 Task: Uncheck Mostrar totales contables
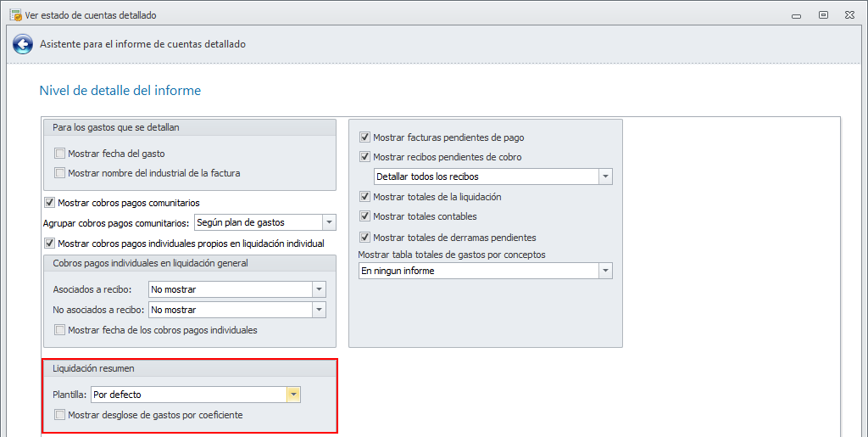[365, 216]
